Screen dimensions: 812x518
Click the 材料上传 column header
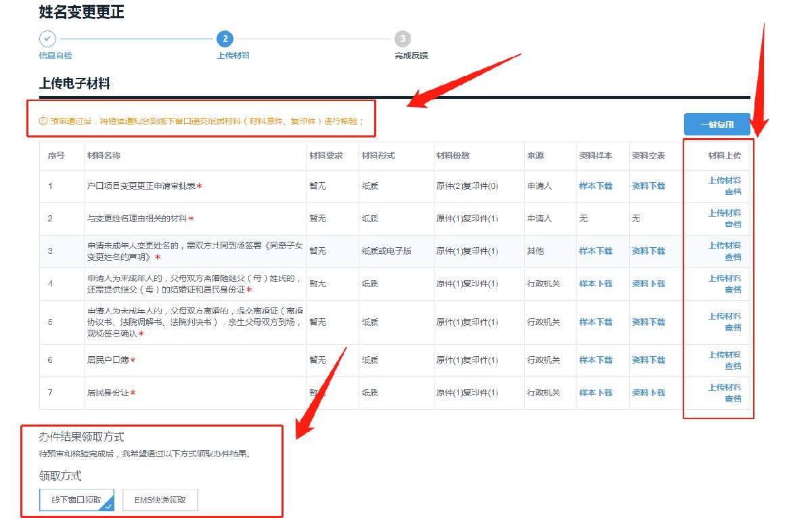(x=724, y=156)
